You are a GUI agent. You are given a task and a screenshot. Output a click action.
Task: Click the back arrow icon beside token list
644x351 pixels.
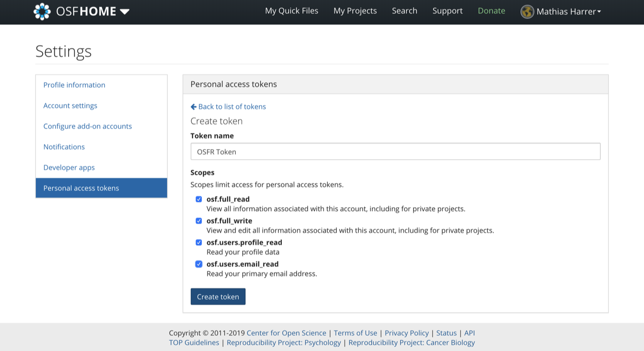pyautogui.click(x=194, y=106)
